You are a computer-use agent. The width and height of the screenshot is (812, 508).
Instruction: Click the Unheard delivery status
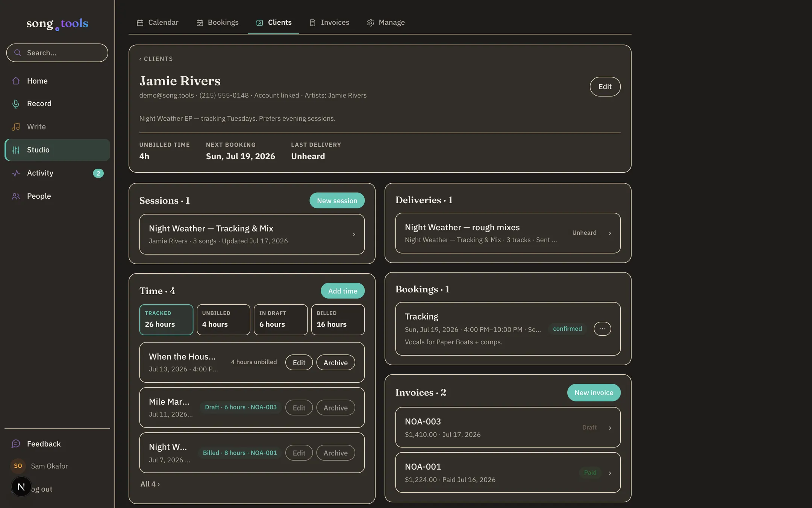coord(584,233)
